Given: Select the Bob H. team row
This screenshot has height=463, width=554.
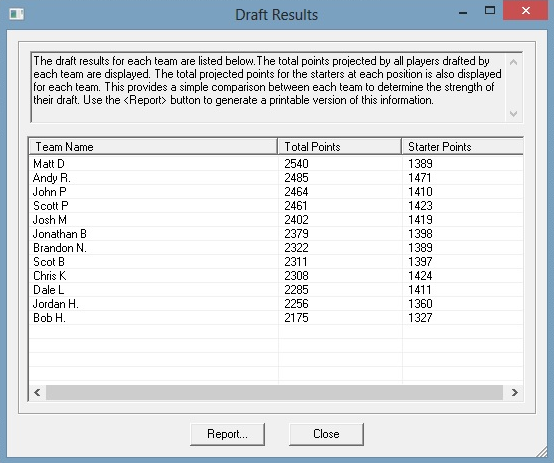Looking at the screenshot, I should click(x=276, y=318).
